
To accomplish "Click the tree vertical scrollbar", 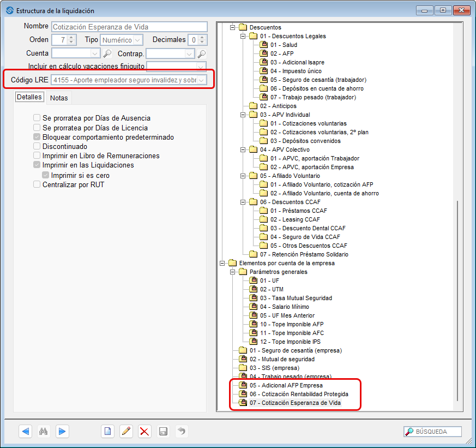I will [457, 300].
